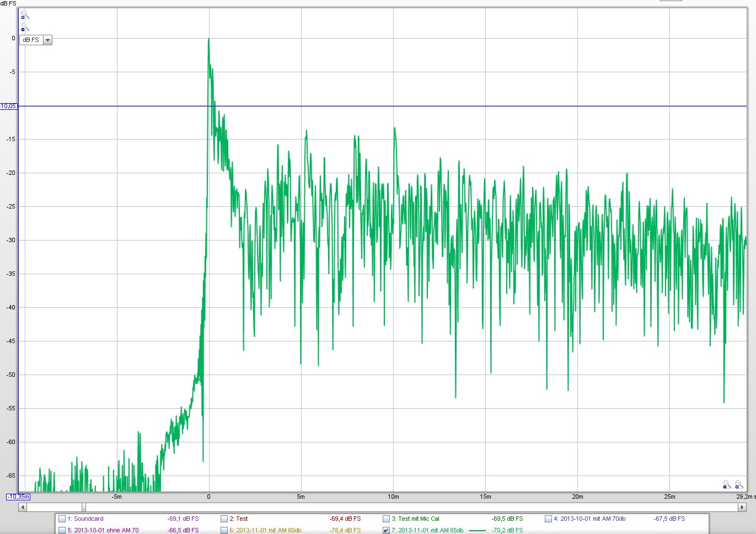Click the -10,05 cursor level label on Y axis
The width and height of the screenshot is (756, 534).
click(8, 106)
